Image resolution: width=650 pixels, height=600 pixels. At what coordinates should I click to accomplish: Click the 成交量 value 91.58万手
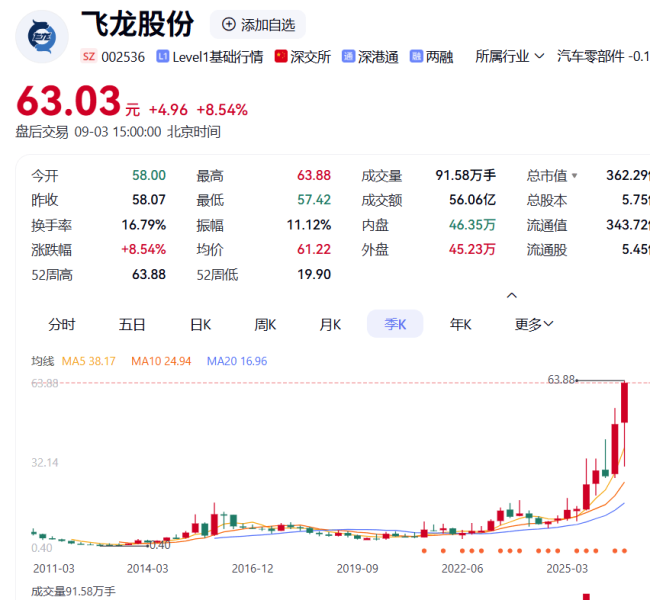(x=466, y=175)
